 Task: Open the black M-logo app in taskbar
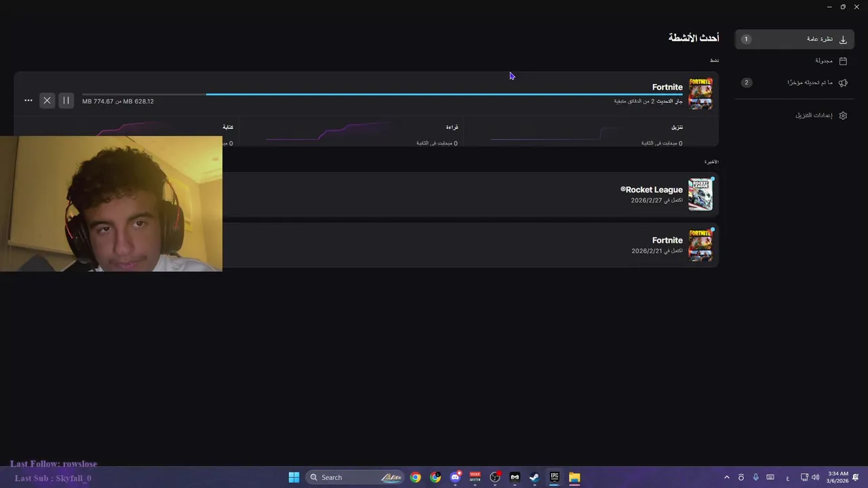click(x=515, y=477)
